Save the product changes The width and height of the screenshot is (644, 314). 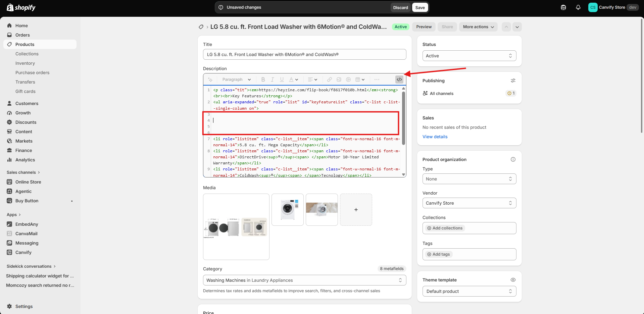coord(420,7)
